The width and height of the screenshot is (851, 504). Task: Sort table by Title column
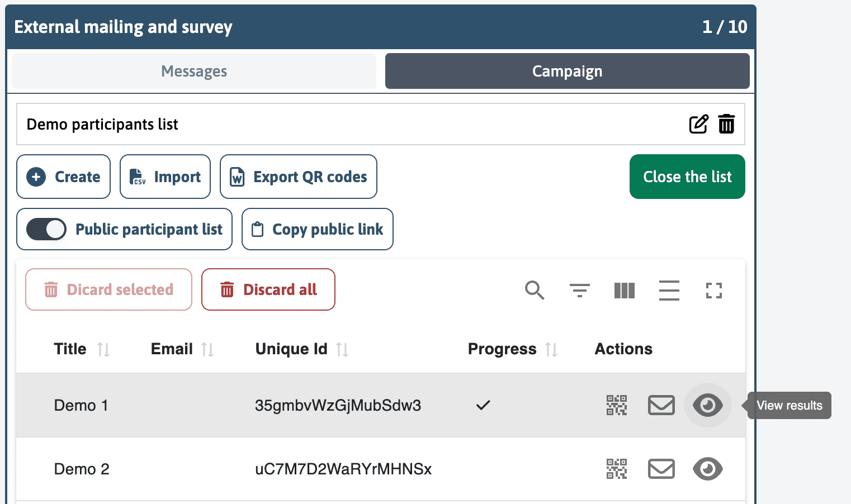point(103,349)
